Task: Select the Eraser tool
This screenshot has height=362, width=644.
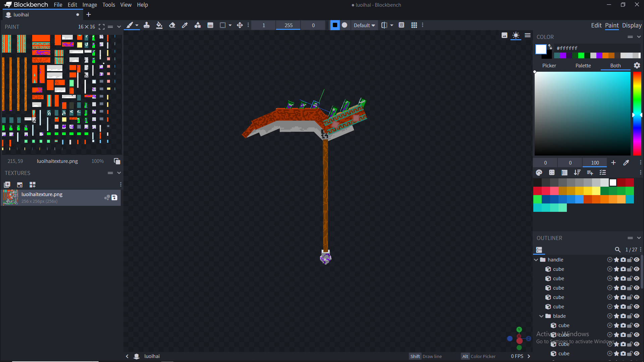Action: (172, 25)
